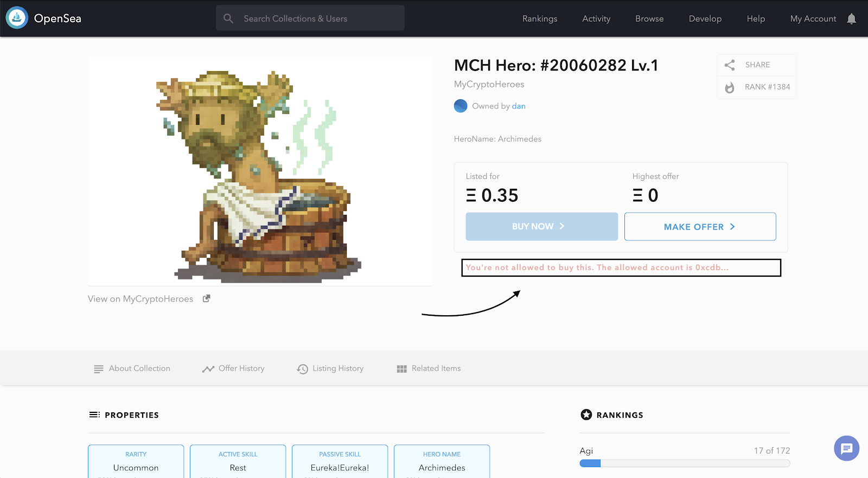This screenshot has width=868, height=478.
Task: Open notifications bell icon
Action: pyautogui.click(x=852, y=19)
